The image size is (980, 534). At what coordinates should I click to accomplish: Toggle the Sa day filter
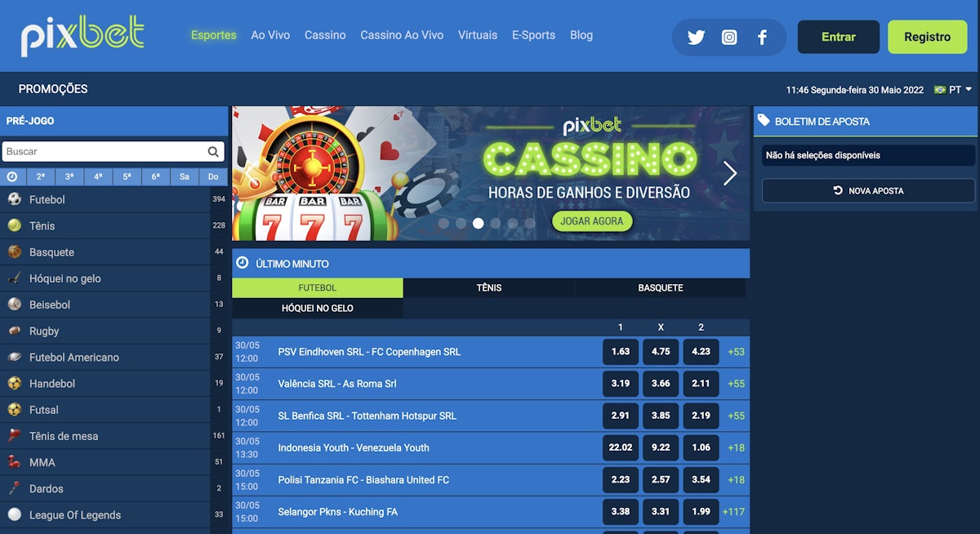[x=185, y=176]
